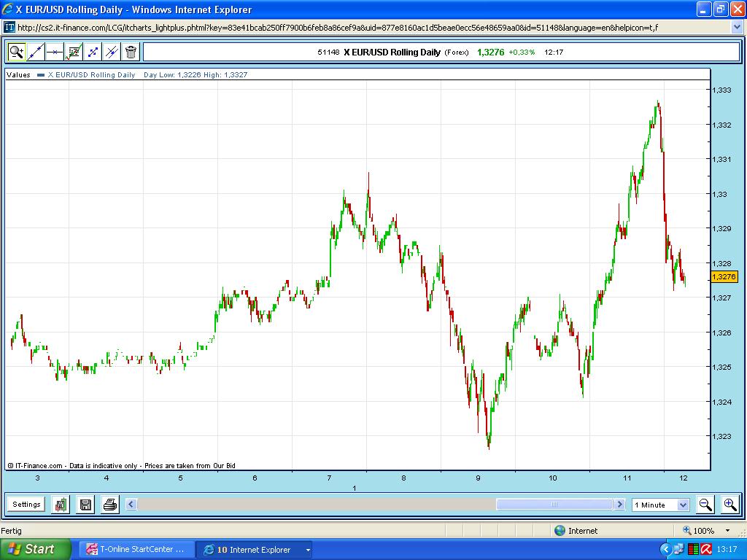The image size is (747, 560).
Task: Print the EUR/USD chart
Action: 109,504
